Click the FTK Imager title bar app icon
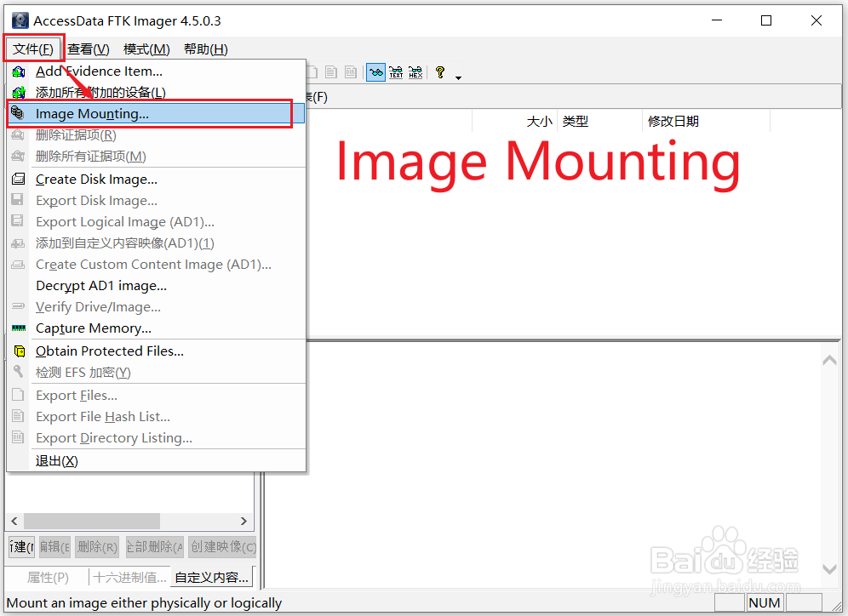 click(20, 20)
